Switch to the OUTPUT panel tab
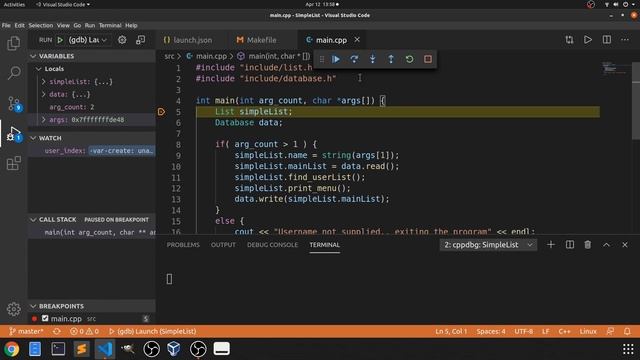 coord(223,244)
